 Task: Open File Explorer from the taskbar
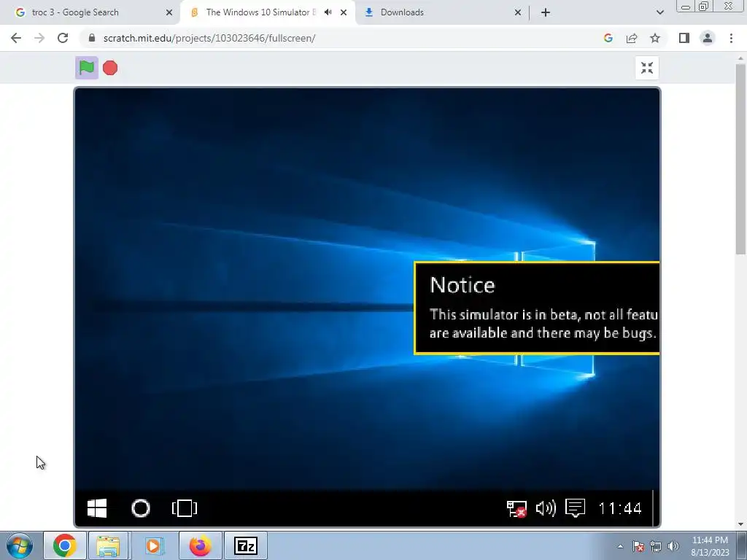tap(108, 545)
